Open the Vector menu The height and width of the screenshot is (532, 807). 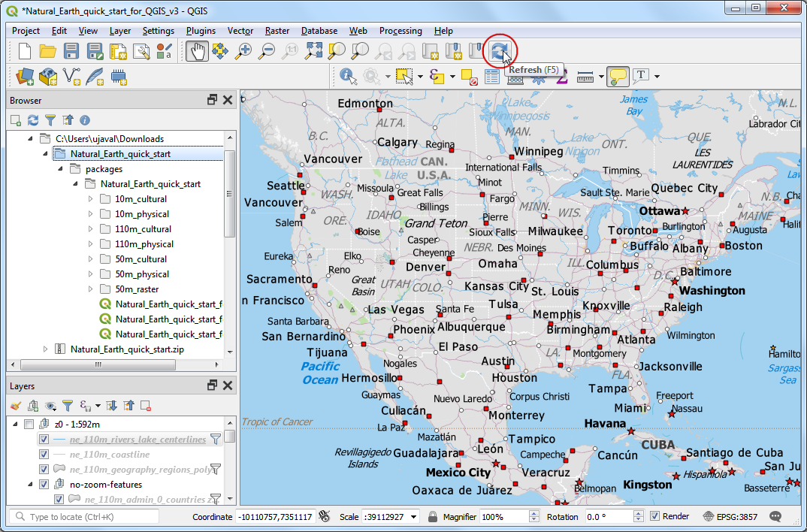pyautogui.click(x=240, y=31)
